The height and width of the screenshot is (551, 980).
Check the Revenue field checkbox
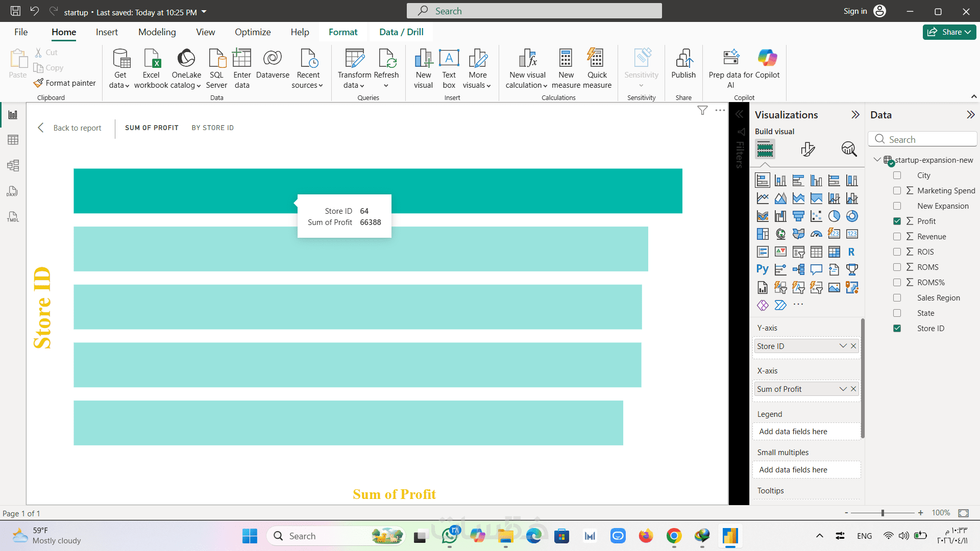click(x=897, y=237)
